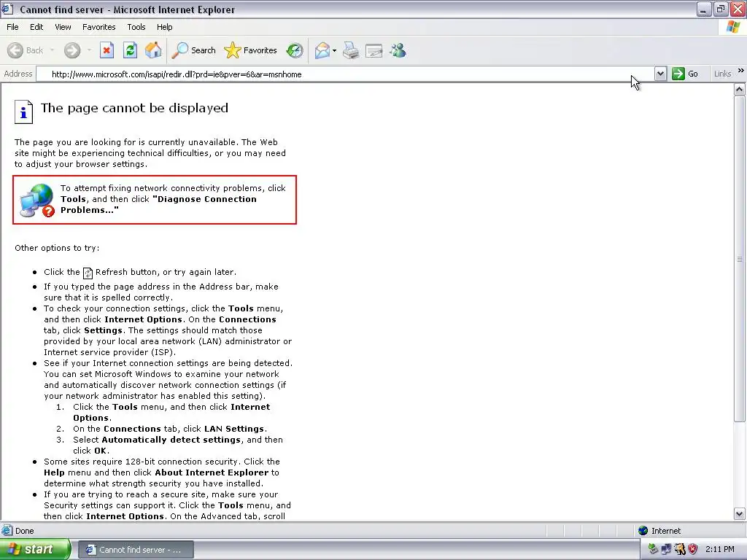
Task: Click bold LAN Settings text
Action: [234, 429]
